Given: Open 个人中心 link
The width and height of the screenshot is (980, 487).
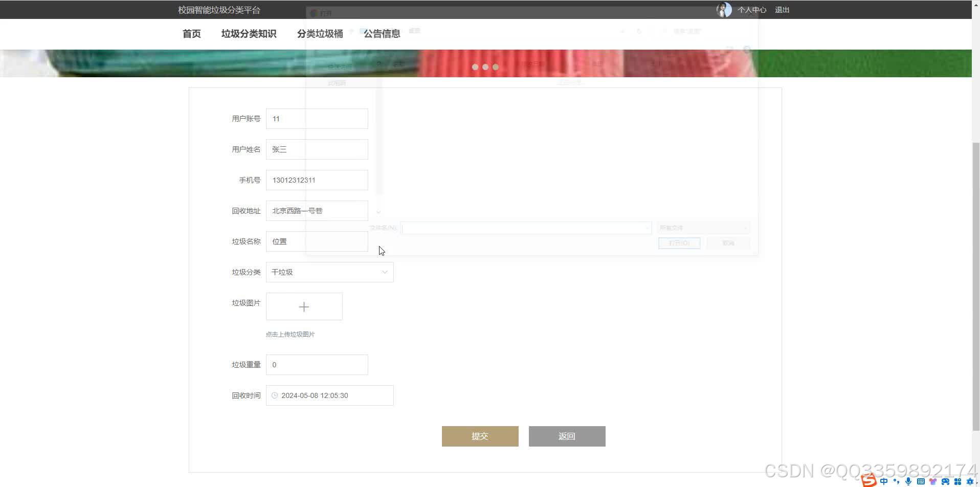Looking at the screenshot, I should (752, 10).
